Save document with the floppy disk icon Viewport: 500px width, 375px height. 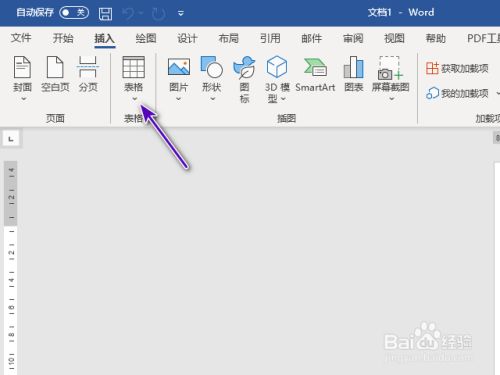click(x=105, y=14)
